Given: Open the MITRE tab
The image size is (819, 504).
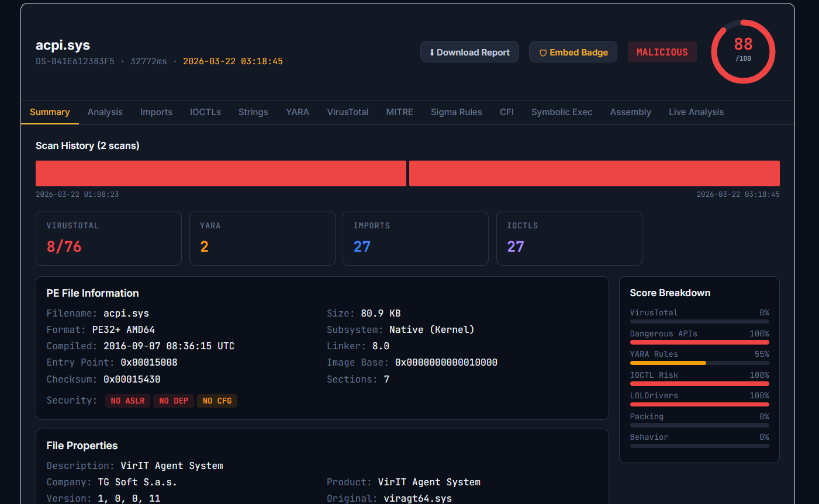Looking at the screenshot, I should (x=400, y=112).
